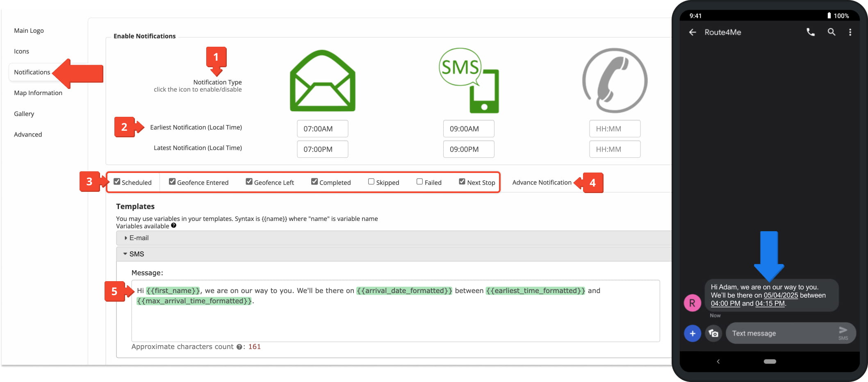Toggle the SMS notification type icon

469,81
